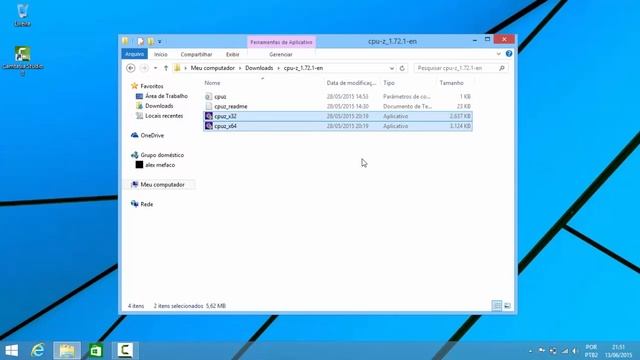Click the cpuz settings file icon
Viewport: 640px width, 360px height.
[209, 97]
